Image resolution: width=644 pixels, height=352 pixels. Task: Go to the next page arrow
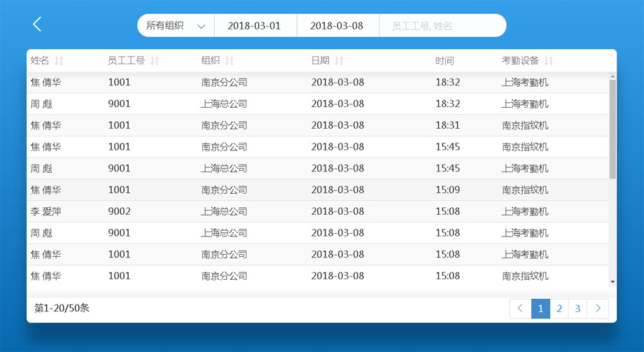pos(598,309)
